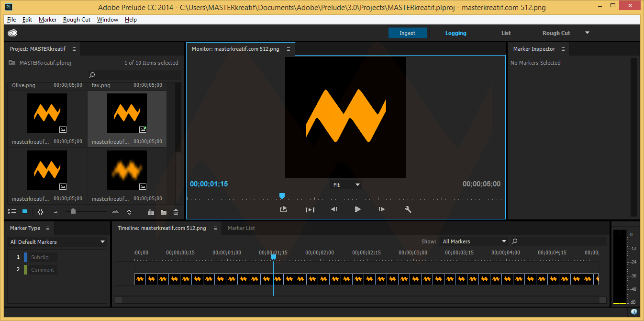Viewport: 644px width, 321px height.
Task: Open the All Default Markers dropdown
Action: click(x=58, y=242)
